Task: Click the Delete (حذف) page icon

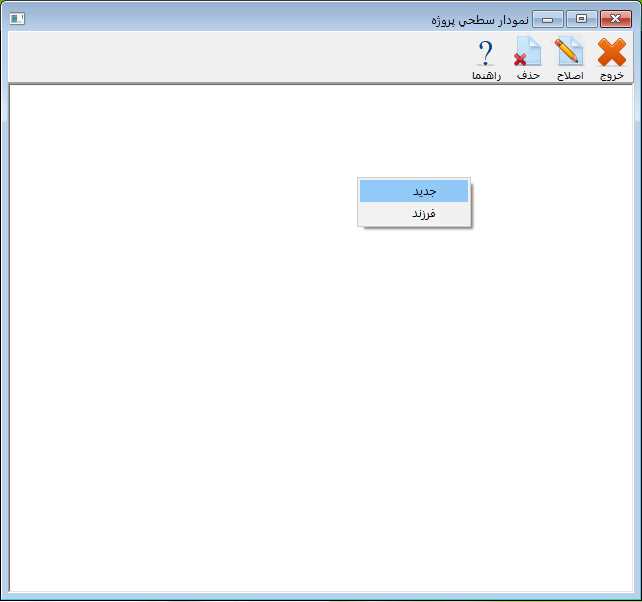Action: pos(527,52)
